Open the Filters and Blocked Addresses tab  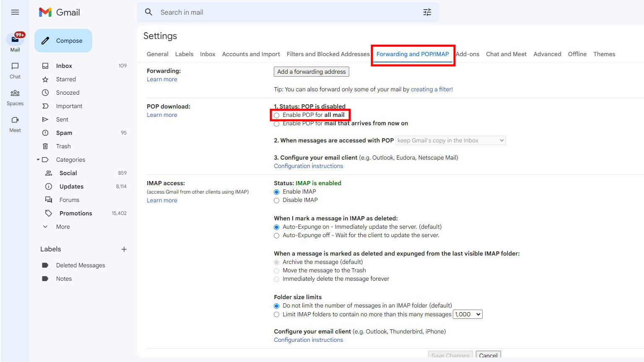tap(328, 54)
